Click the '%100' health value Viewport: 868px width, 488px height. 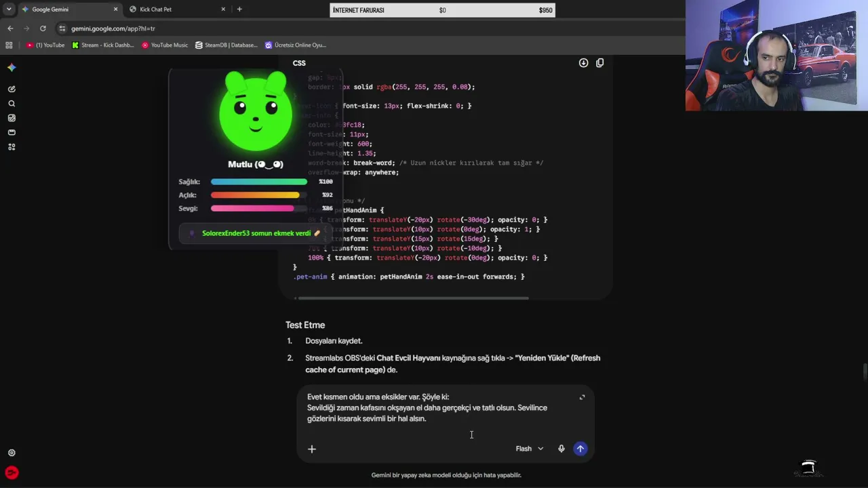point(326,182)
